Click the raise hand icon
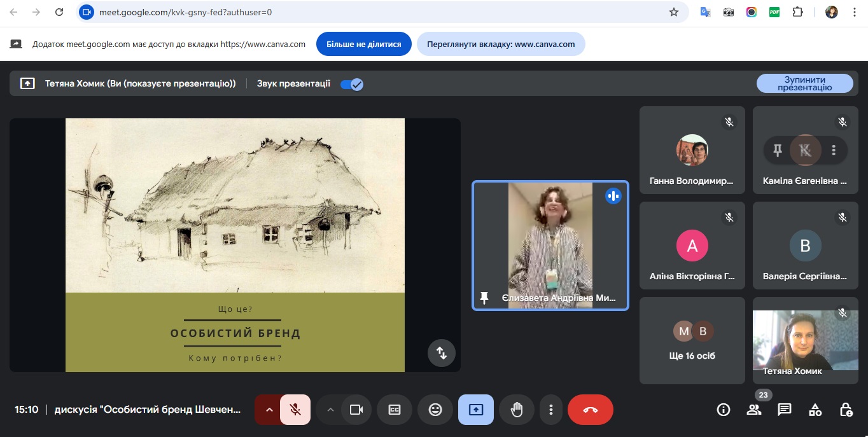 pyautogui.click(x=516, y=410)
